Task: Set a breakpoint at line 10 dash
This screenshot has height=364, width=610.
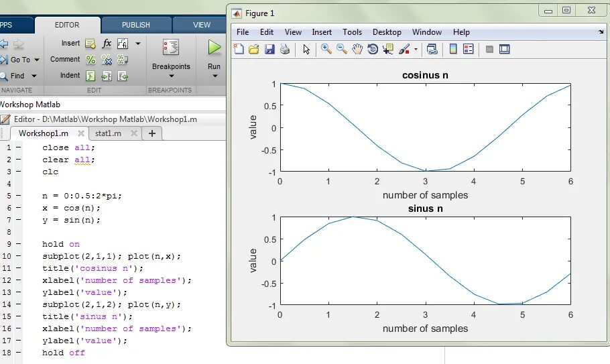Action: tap(18, 256)
